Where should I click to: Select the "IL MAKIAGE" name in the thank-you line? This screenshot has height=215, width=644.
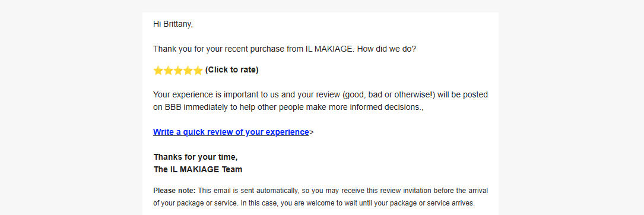(329, 49)
